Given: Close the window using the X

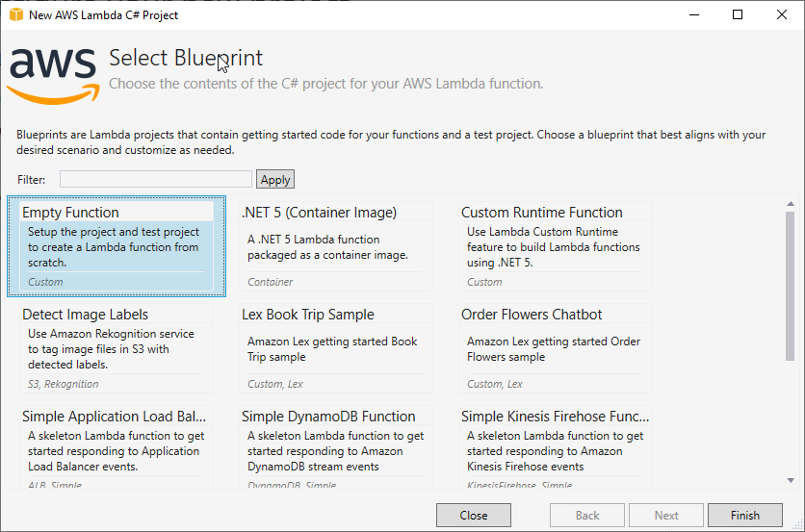Looking at the screenshot, I should (x=781, y=14).
